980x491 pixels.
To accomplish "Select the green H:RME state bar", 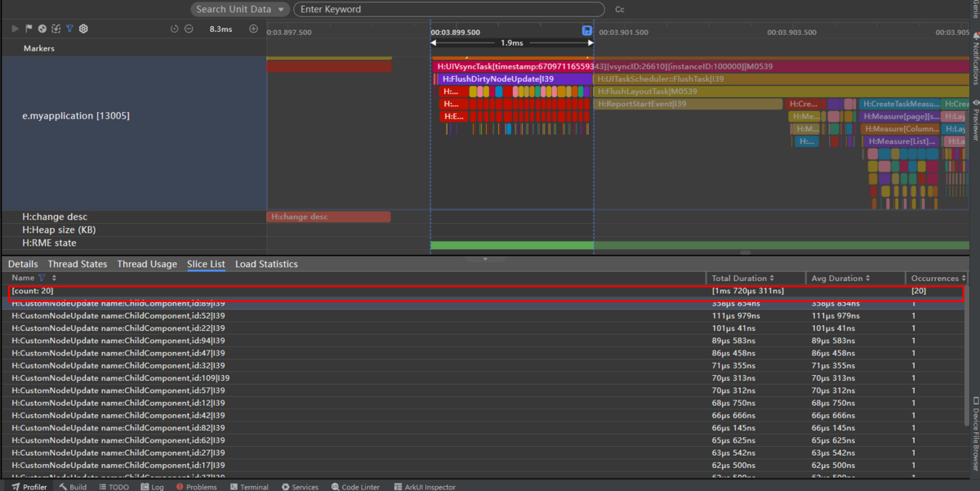I will (512, 245).
